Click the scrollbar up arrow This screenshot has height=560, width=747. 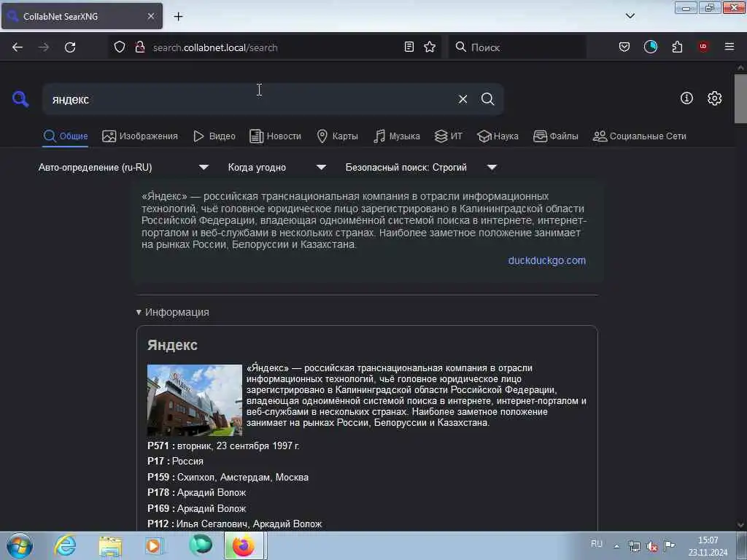740,68
